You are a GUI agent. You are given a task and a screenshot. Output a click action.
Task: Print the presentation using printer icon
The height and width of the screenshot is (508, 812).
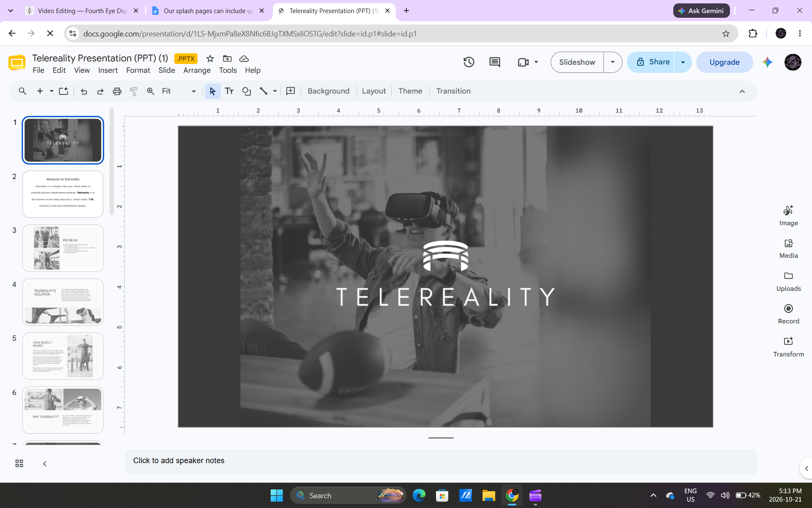[117, 91]
